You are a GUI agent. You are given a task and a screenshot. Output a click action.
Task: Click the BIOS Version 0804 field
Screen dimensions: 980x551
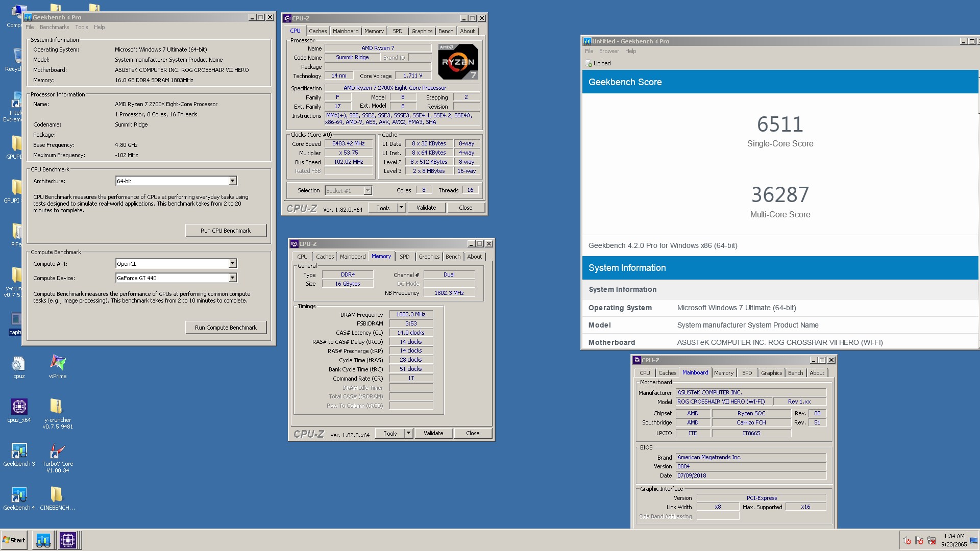coord(751,466)
